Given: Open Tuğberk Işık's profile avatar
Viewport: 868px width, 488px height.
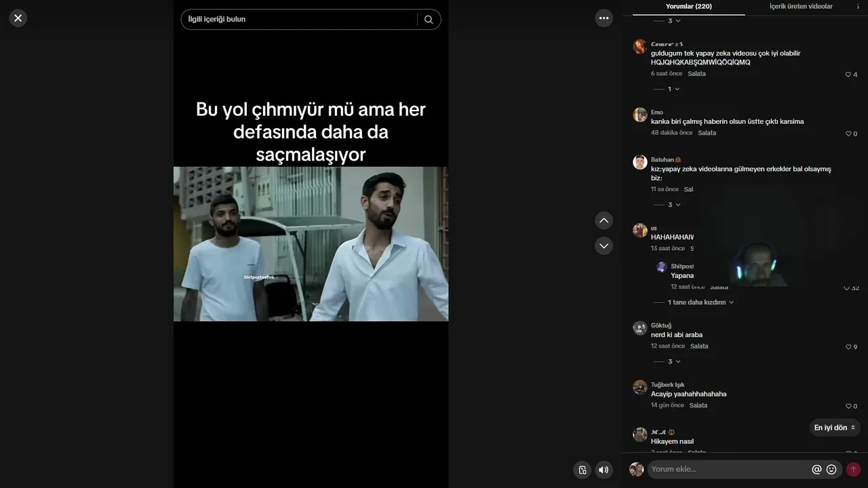Looking at the screenshot, I should tap(639, 387).
